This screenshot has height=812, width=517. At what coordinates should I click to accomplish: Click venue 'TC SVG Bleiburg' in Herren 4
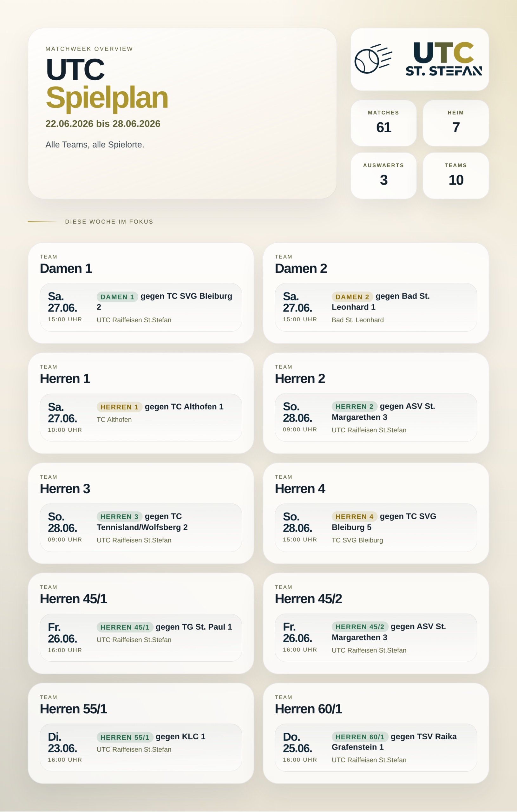357,540
